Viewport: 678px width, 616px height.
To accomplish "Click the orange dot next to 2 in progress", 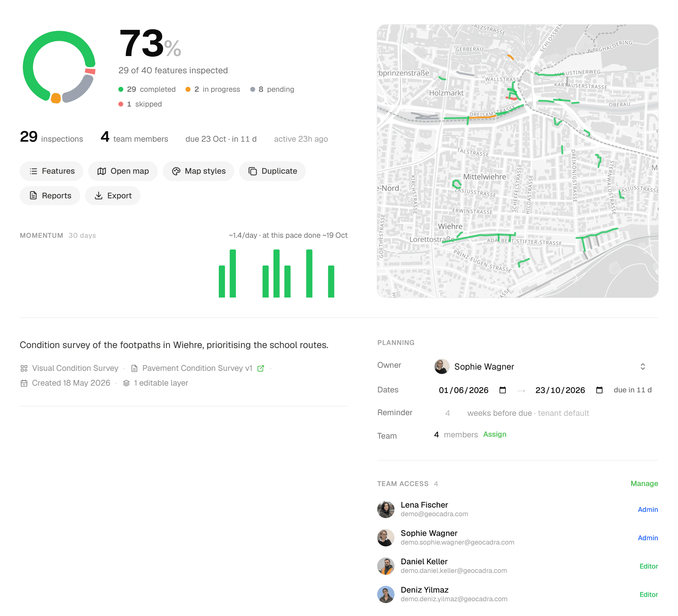I will pyautogui.click(x=188, y=89).
